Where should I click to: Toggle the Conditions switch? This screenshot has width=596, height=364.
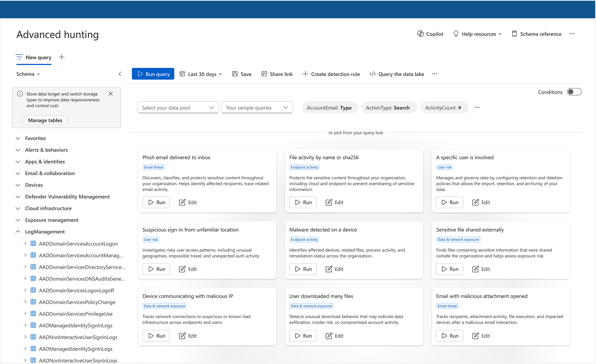pyautogui.click(x=574, y=92)
